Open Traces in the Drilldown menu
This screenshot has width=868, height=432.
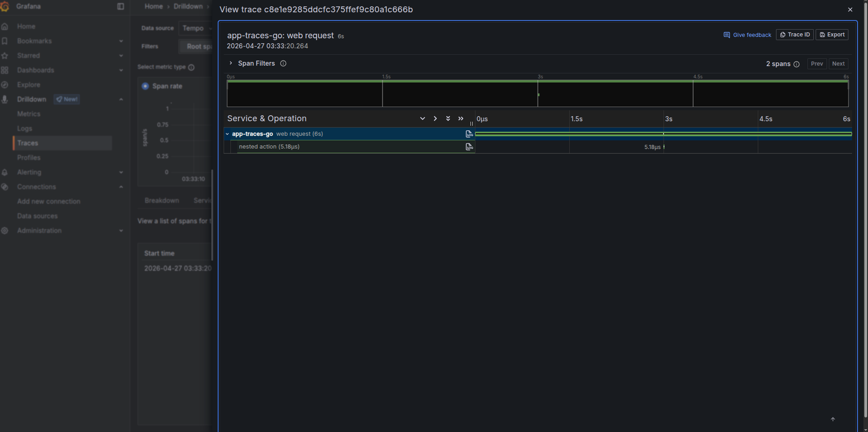[x=28, y=143]
